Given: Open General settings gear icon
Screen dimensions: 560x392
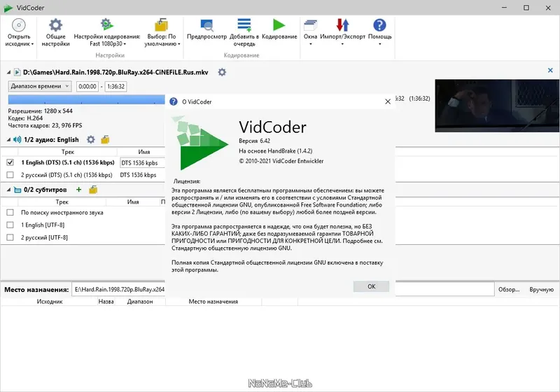Looking at the screenshot, I should [55, 25].
